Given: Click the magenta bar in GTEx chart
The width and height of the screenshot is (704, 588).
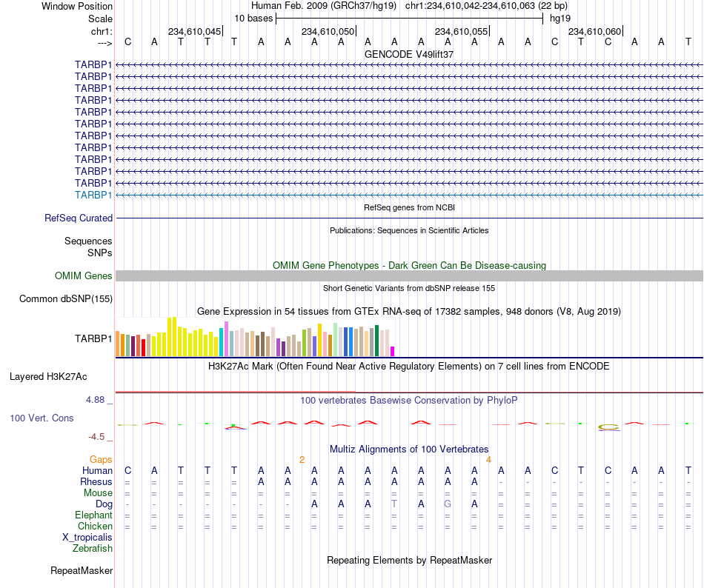Looking at the screenshot, I should click(393, 351).
